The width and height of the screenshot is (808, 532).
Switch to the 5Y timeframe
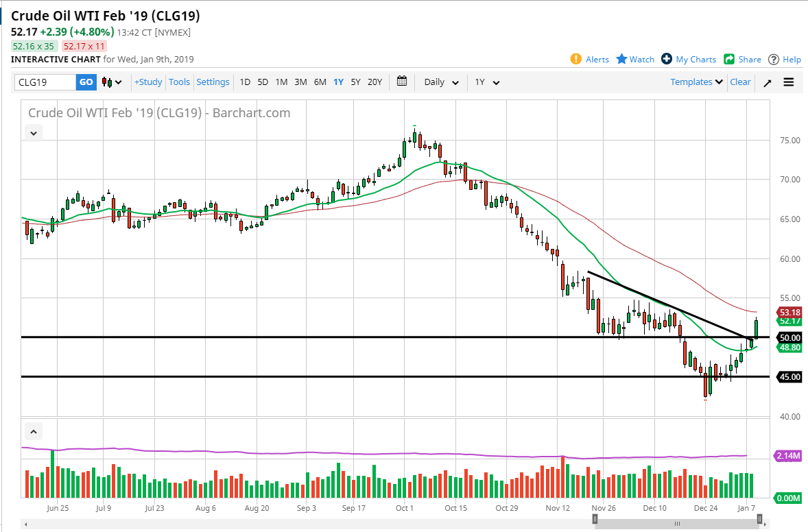(x=355, y=82)
